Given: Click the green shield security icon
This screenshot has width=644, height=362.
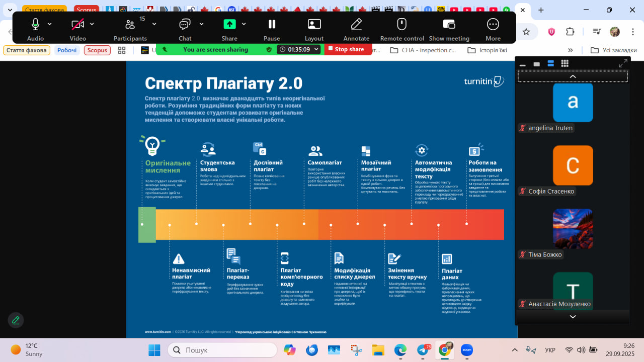Looking at the screenshot, I should [269, 49].
